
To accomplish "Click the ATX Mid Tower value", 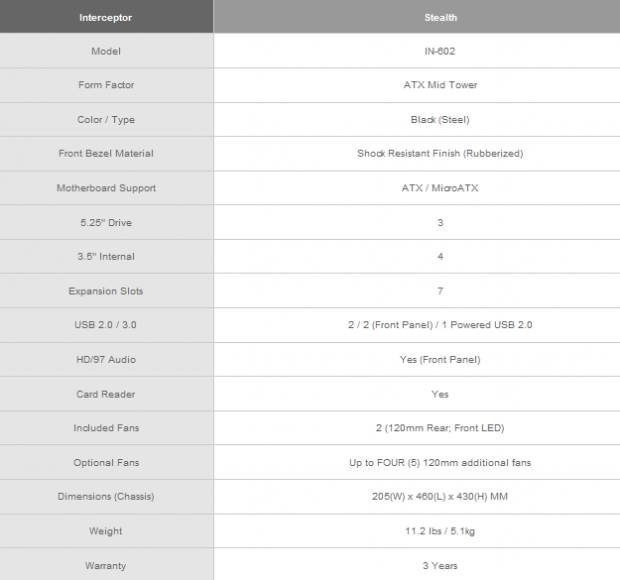I will coord(440,85).
